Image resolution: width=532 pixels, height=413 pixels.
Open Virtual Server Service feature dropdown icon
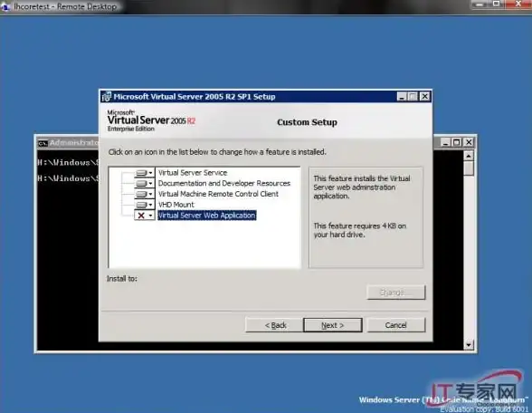(145, 173)
